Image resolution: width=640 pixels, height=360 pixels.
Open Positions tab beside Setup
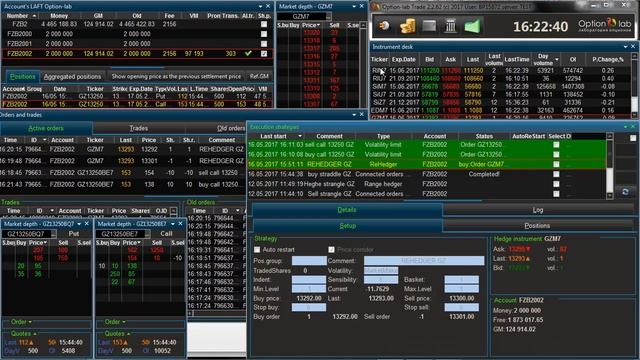537,226
